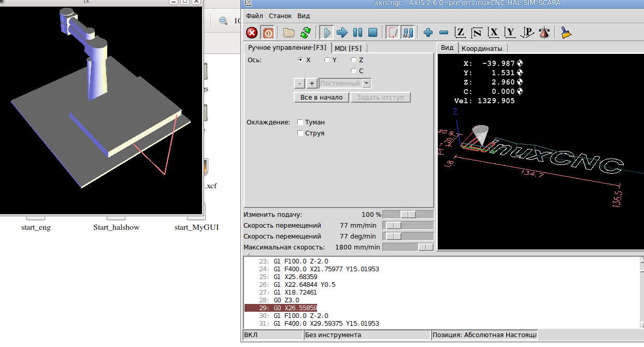This screenshot has width=644, height=347.
Task: Toggle the block delete (skip lines) icon
Action: 393,33
